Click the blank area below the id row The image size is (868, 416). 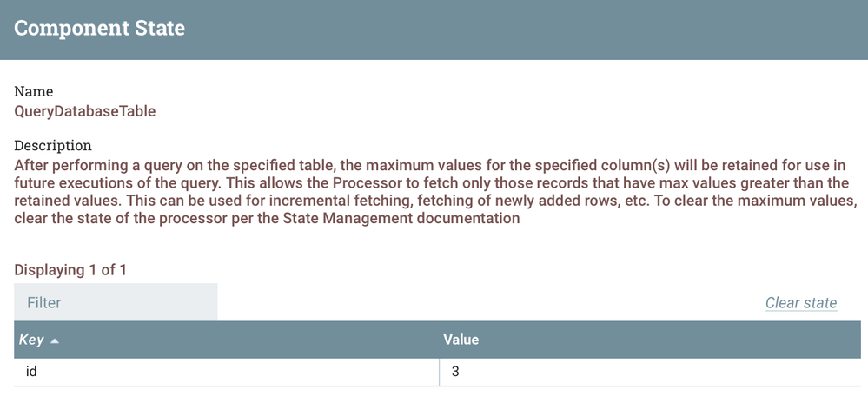point(434,401)
